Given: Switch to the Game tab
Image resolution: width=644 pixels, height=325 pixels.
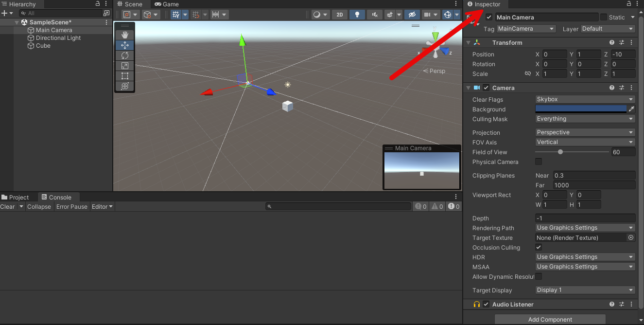Looking at the screenshot, I should (167, 4).
